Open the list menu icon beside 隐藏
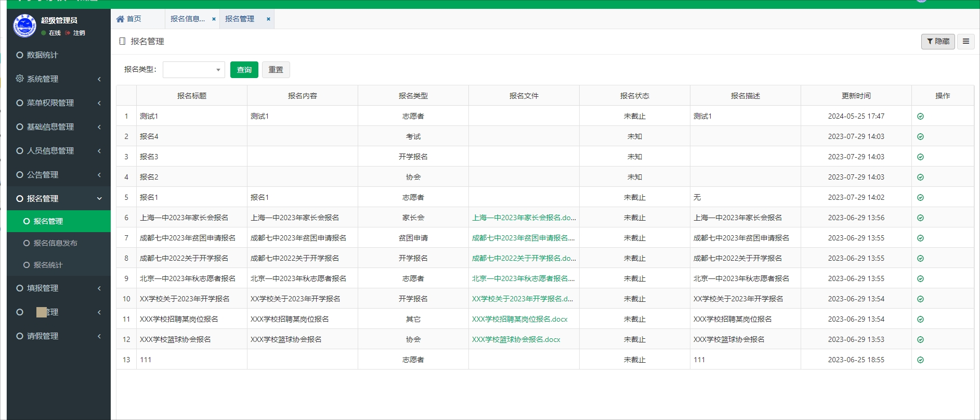 click(x=966, y=41)
